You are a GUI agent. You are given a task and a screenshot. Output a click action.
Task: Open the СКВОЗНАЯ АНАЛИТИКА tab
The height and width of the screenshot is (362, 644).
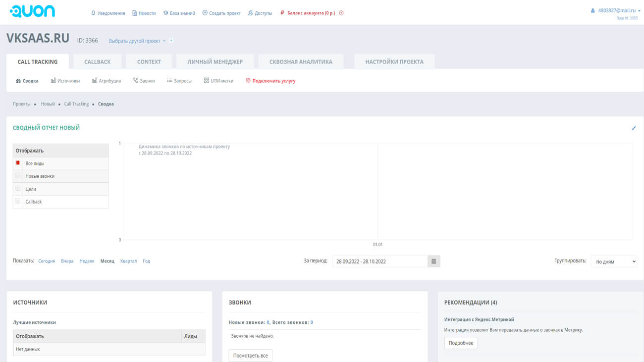[301, 62]
